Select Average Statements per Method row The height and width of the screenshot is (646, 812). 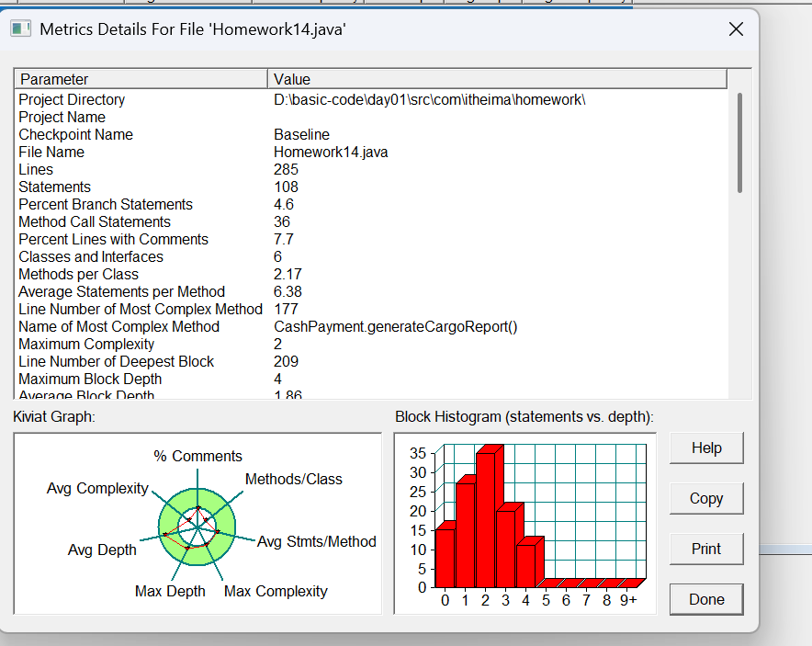(x=371, y=291)
